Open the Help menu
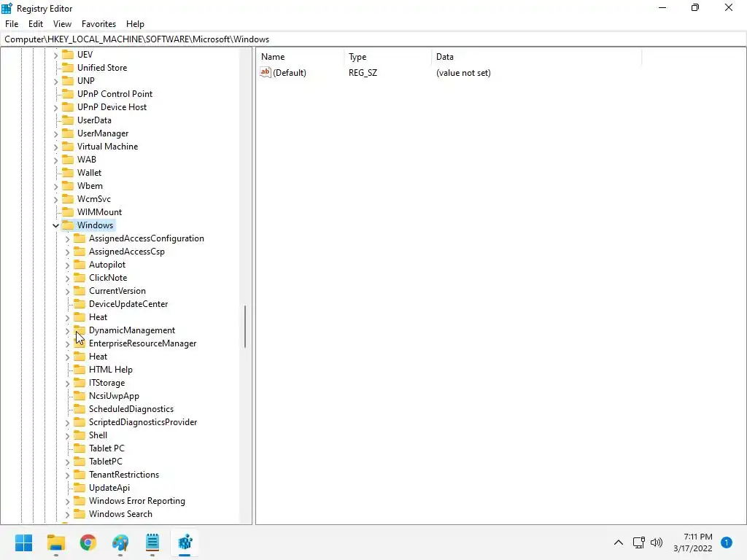Screen dimensions: 747x560 point(135,24)
